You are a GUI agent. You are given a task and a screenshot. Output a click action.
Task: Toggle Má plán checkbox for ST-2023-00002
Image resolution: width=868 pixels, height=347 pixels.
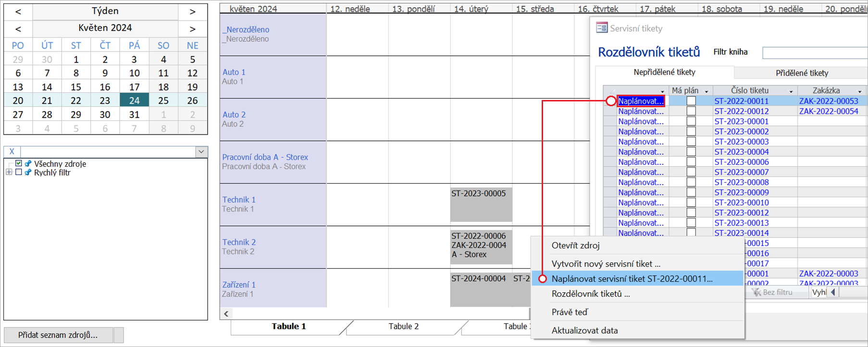point(691,131)
